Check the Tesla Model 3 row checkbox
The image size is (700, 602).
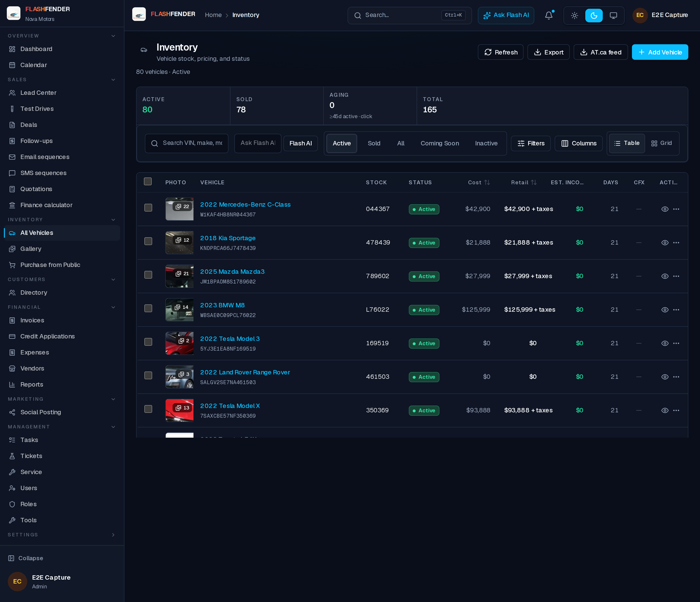click(x=148, y=342)
